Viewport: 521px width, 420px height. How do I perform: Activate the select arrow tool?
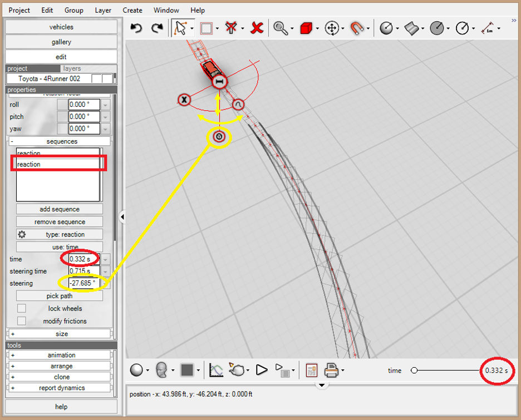[181, 28]
